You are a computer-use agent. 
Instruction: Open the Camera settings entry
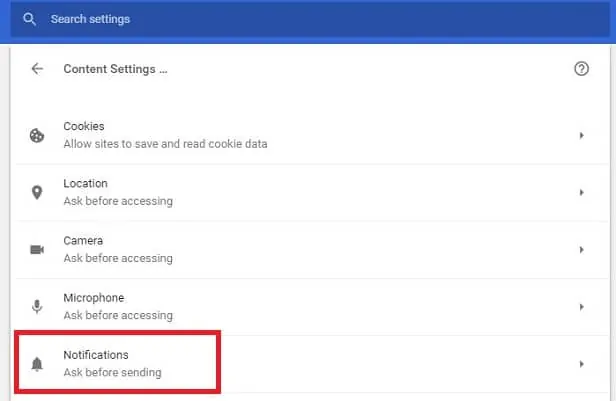[x=312, y=250]
